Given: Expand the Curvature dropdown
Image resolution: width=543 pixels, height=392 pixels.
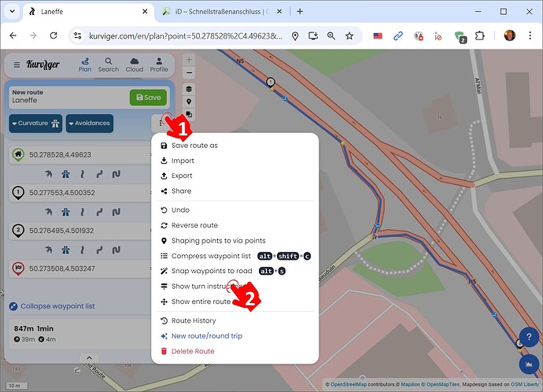Looking at the screenshot, I should pyautogui.click(x=35, y=124).
